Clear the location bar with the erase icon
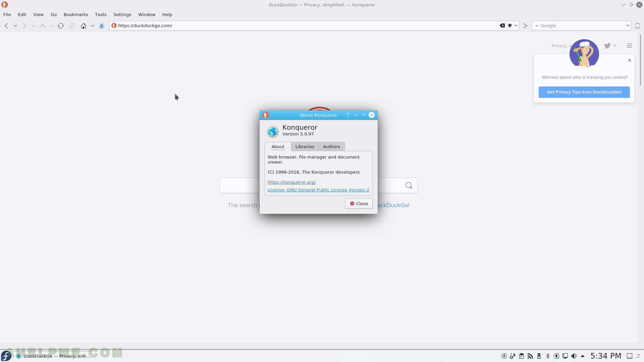Image resolution: width=644 pixels, height=362 pixels. point(502,25)
